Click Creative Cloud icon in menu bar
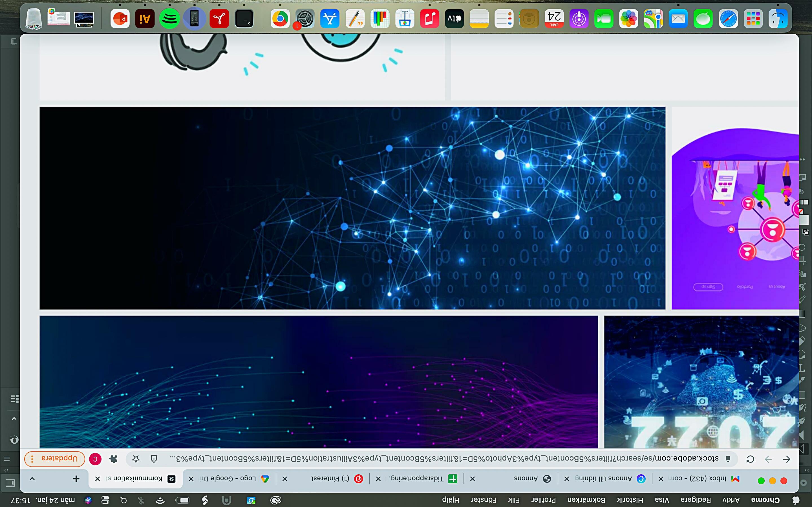The height and width of the screenshot is (507, 812). coord(276,500)
